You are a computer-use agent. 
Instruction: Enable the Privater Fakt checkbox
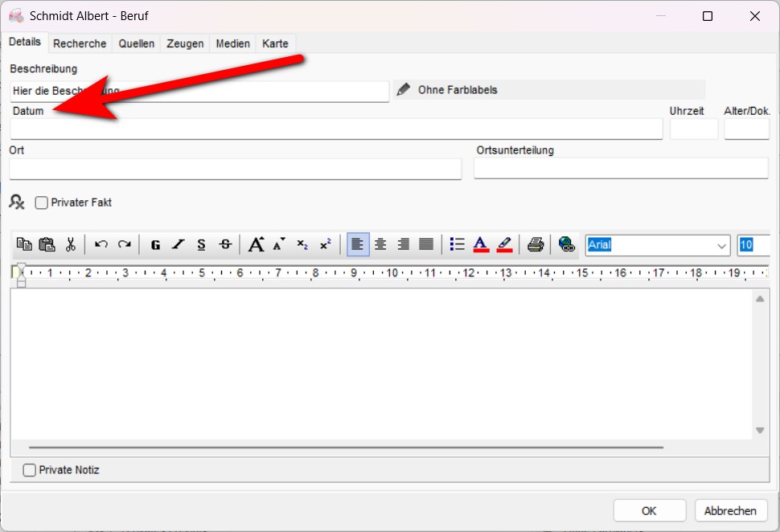coord(42,203)
